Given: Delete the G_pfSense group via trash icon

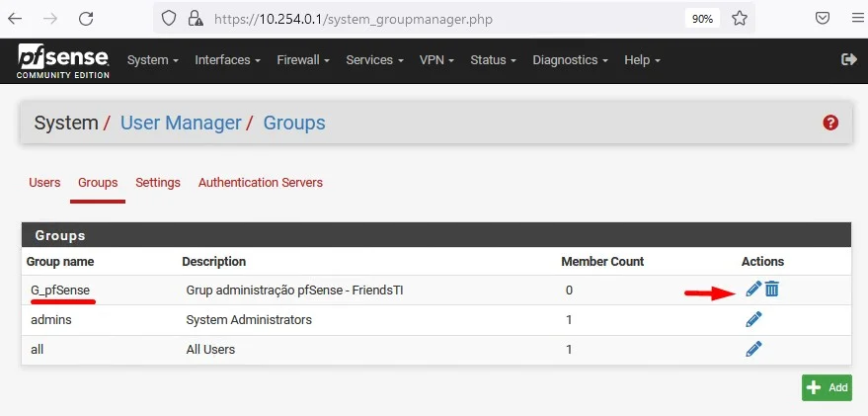Looking at the screenshot, I should click(772, 289).
